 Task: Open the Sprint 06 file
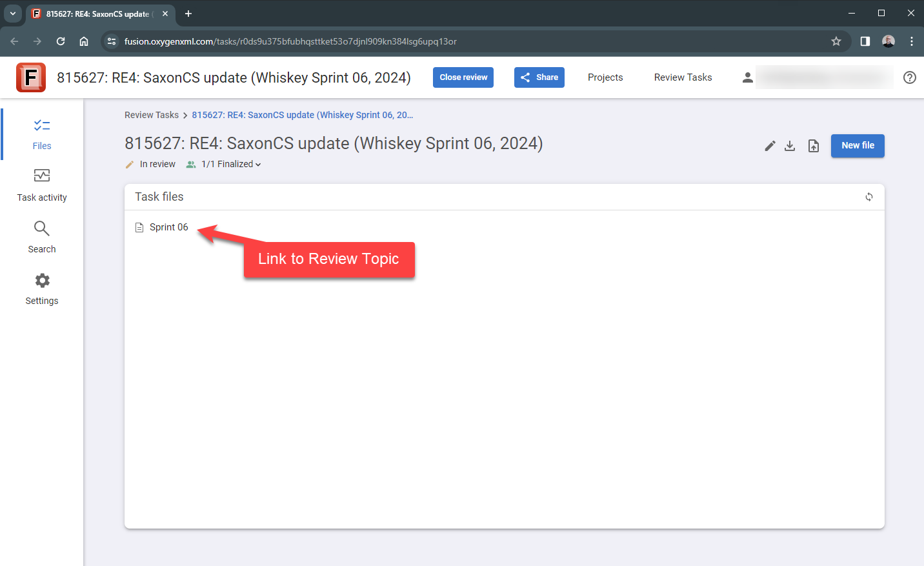[169, 227]
